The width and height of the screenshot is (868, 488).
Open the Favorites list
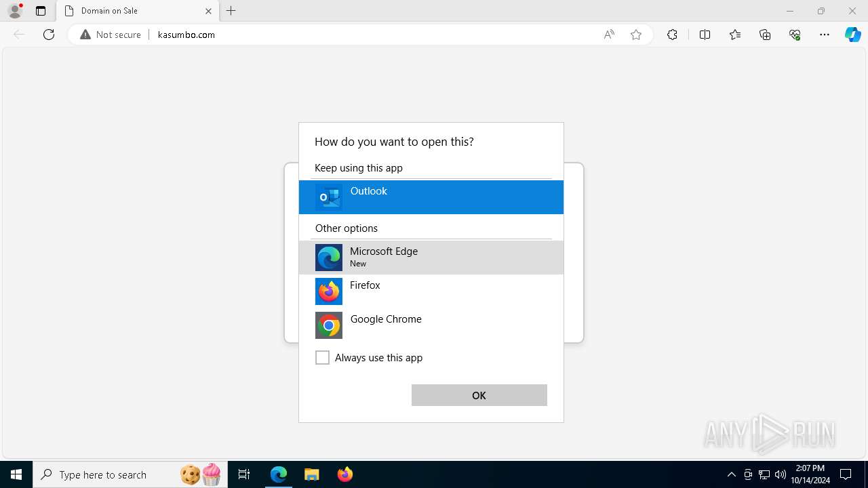(735, 35)
